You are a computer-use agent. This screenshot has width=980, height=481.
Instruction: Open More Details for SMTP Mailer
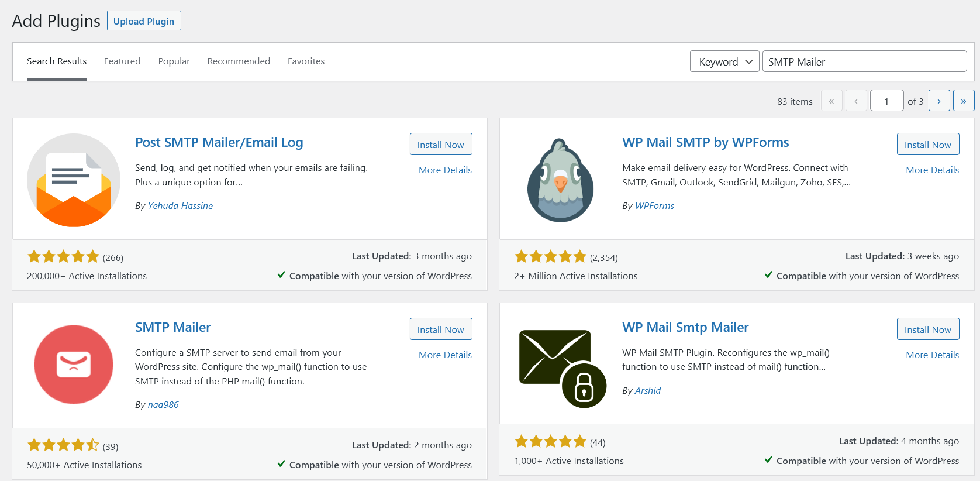point(445,355)
